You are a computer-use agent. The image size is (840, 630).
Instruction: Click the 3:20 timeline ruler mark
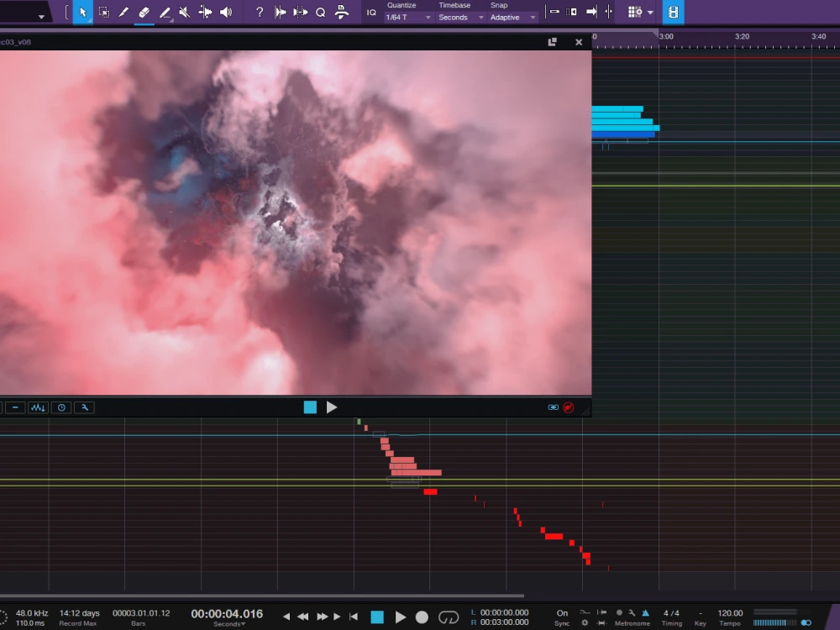(x=742, y=36)
